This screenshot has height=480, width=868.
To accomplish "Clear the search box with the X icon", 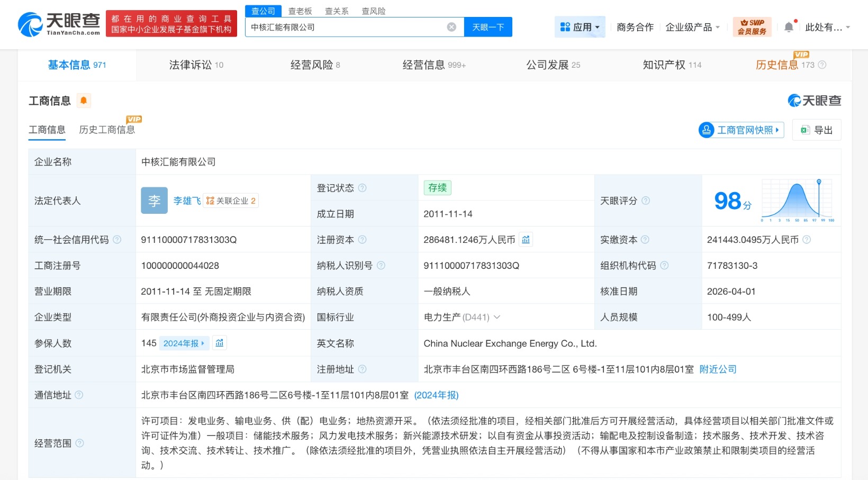I will point(451,27).
